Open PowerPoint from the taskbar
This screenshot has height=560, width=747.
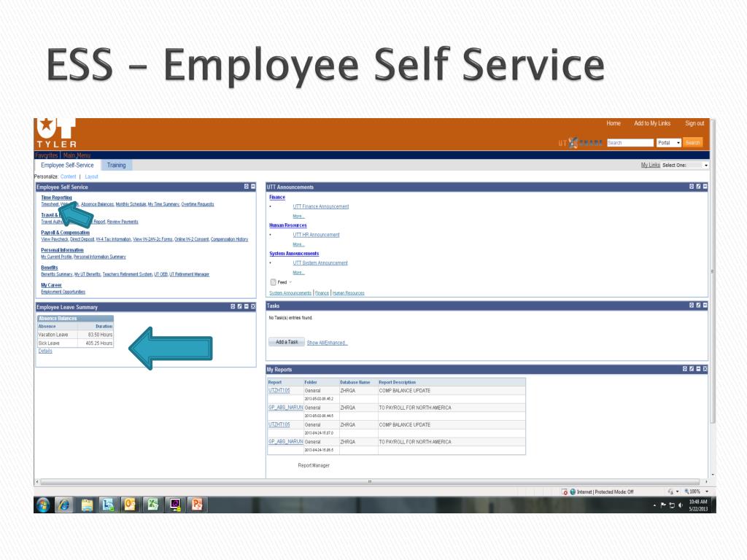[197, 505]
